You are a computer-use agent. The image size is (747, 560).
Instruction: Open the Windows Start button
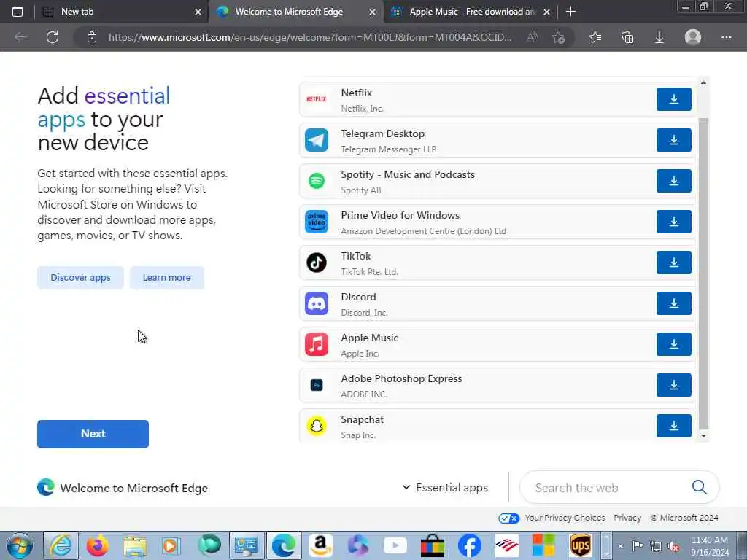[20, 545]
